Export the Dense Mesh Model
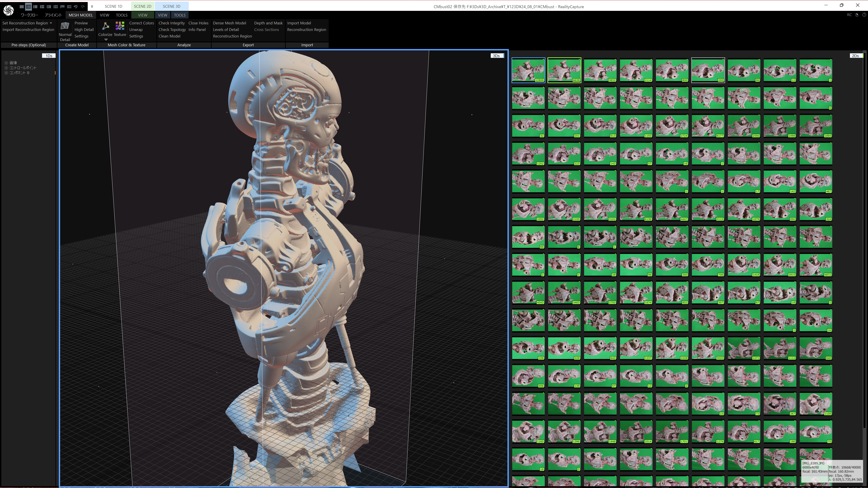The image size is (868, 488). 229,23
